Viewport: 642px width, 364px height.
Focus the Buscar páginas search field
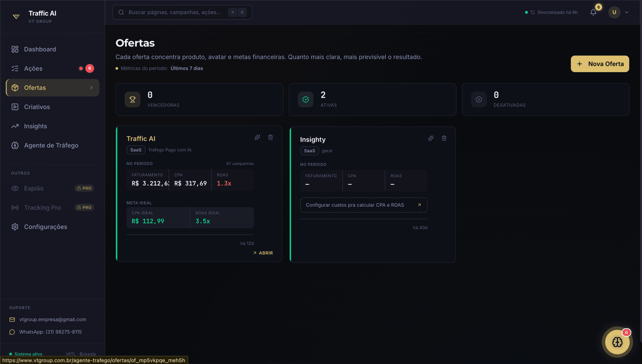point(182,12)
